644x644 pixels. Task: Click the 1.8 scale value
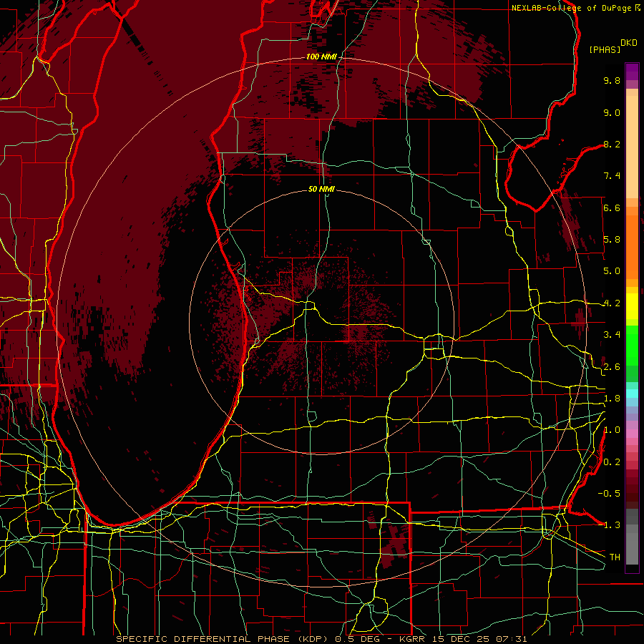click(x=612, y=399)
